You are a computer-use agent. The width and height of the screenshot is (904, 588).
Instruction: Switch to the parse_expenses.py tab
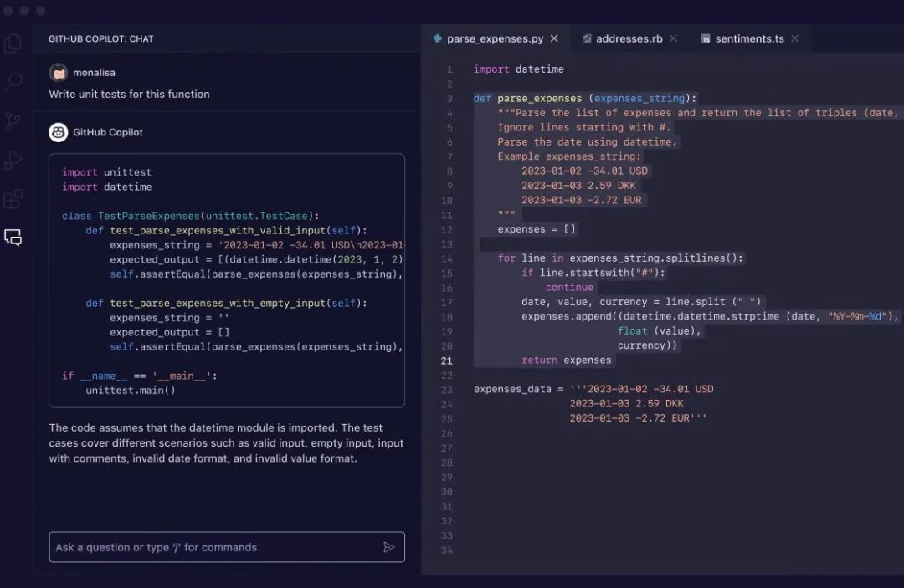[496, 38]
